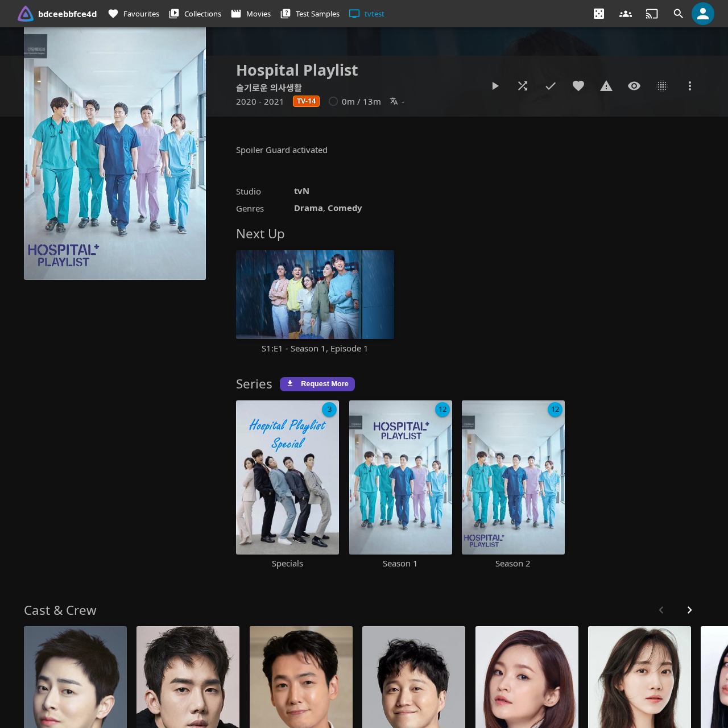728x728 pixels.
Task: Click the Season 2 text label
Action: click(512, 564)
